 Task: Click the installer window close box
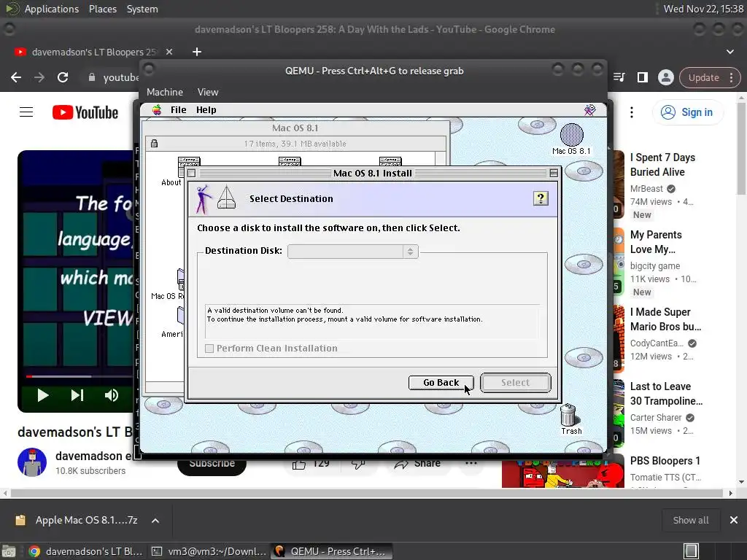point(192,174)
